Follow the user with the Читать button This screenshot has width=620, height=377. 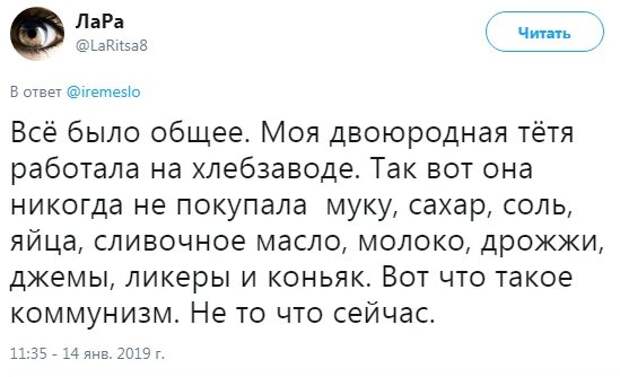544,32
